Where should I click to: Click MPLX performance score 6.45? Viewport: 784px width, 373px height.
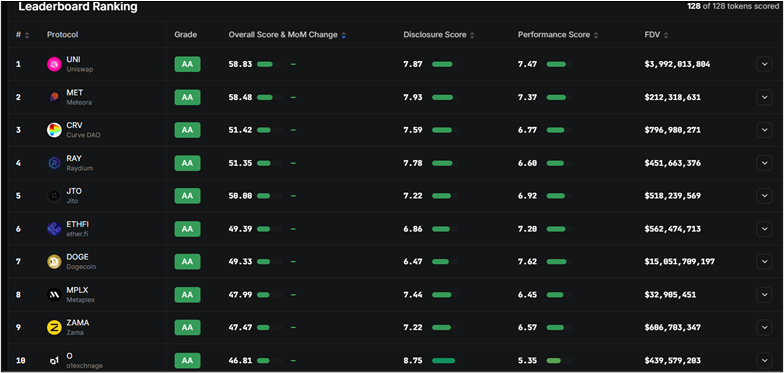(x=528, y=294)
